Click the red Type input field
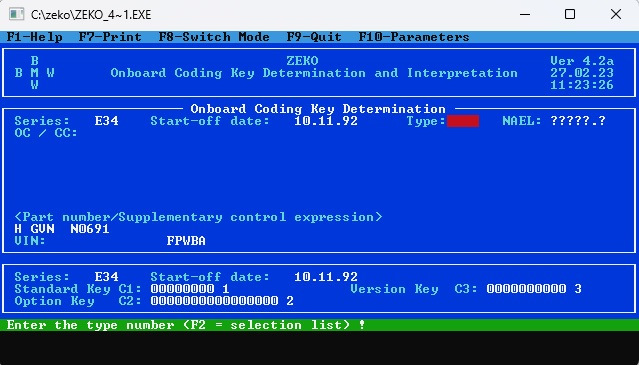Screen dimensions: 639x365 tap(463, 121)
